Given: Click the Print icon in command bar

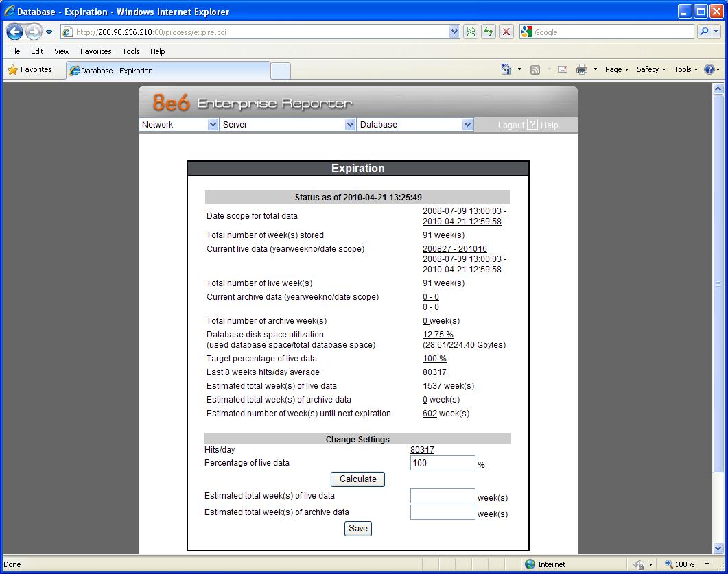Looking at the screenshot, I should point(582,69).
